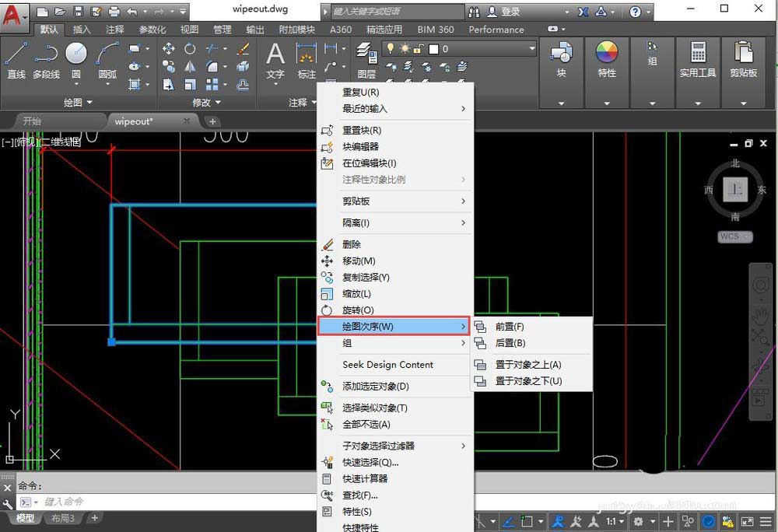
Task: Select the 多段线 polyline tool
Action: point(46,61)
